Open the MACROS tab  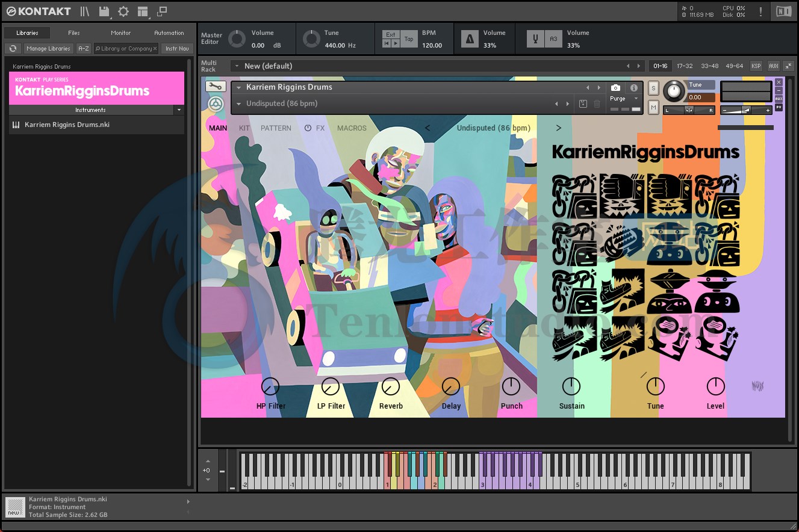click(352, 128)
